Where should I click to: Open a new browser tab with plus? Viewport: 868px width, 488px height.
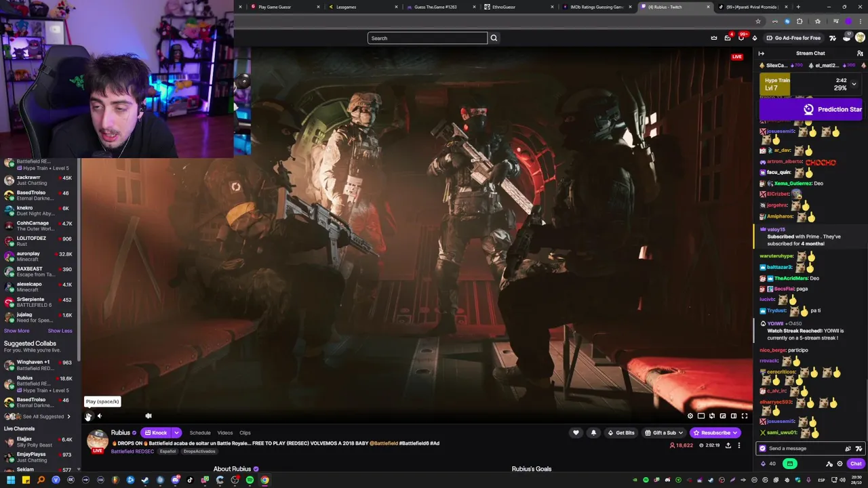pos(798,7)
